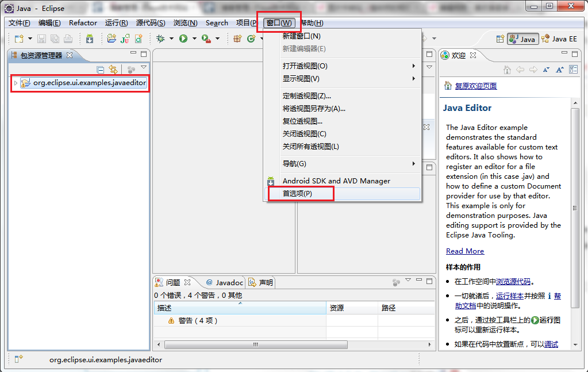Minimize the Welcome view panel

(x=564, y=53)
